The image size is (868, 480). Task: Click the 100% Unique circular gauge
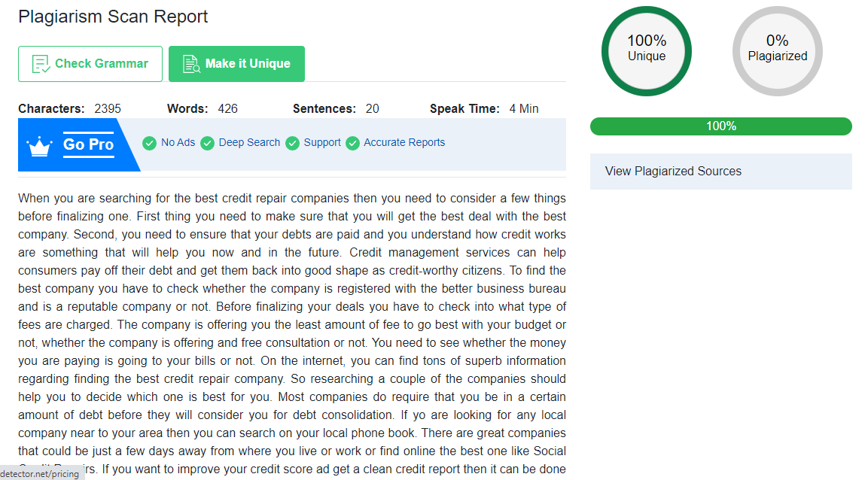647,51
